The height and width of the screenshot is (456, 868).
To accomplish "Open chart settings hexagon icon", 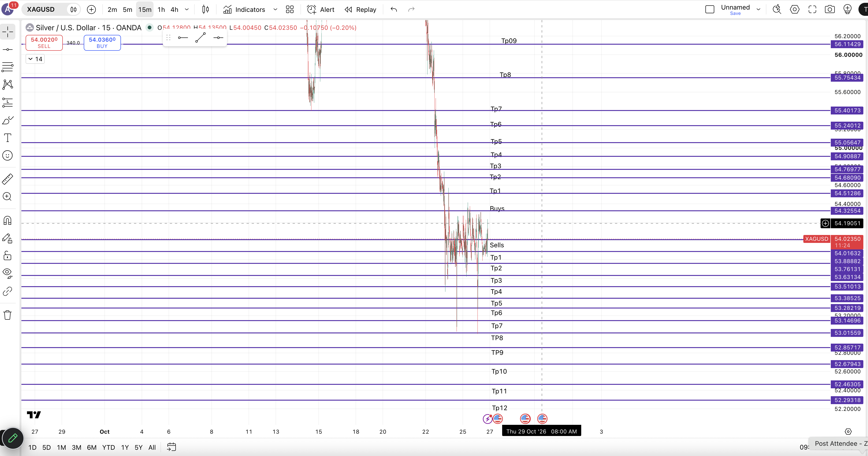I will [x=795, y=10].
